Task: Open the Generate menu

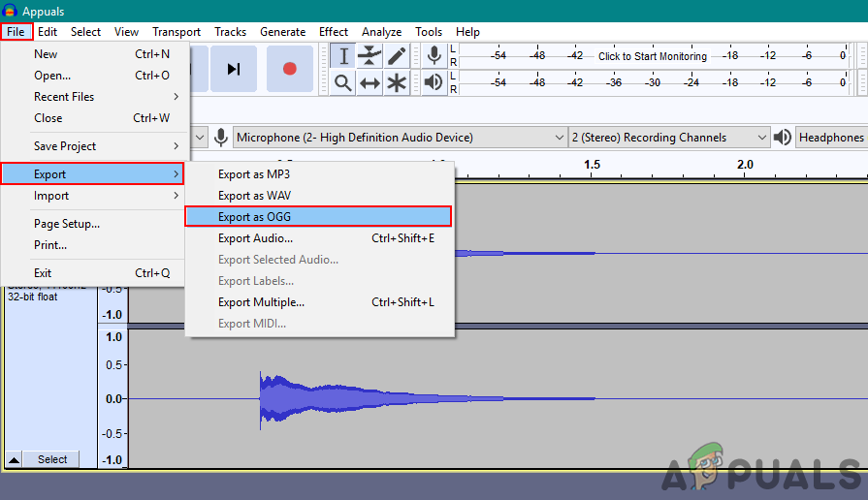Action: pos(283,32)
